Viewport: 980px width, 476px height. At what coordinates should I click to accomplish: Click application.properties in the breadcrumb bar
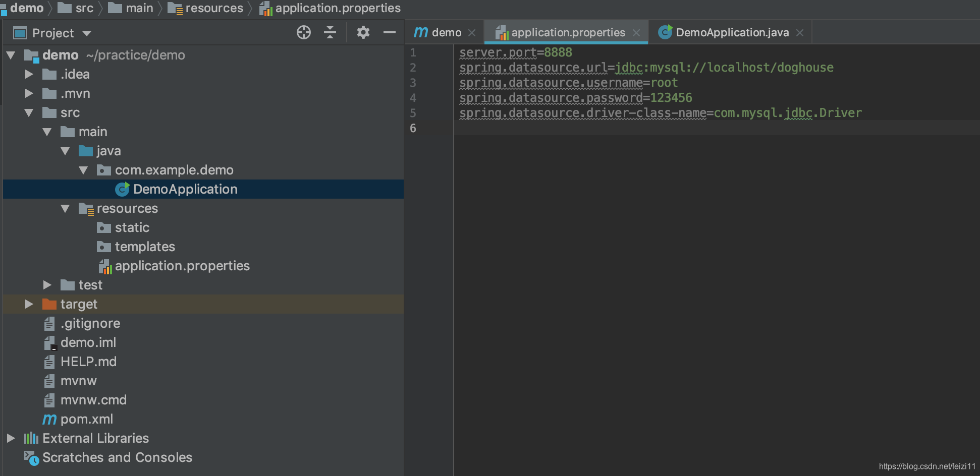pos(338,8)
